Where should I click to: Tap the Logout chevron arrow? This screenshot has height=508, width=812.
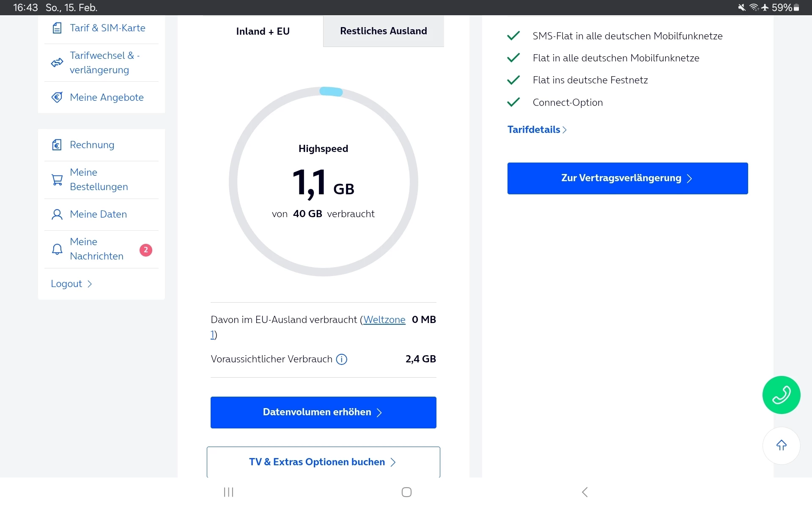point(90,284)
